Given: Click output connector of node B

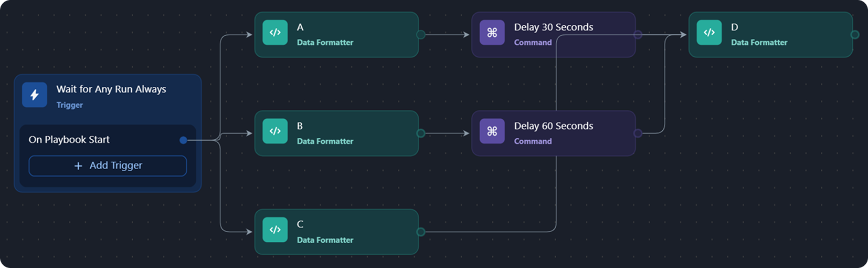Looking at the screenshot, I should click(x=421, y=133).
